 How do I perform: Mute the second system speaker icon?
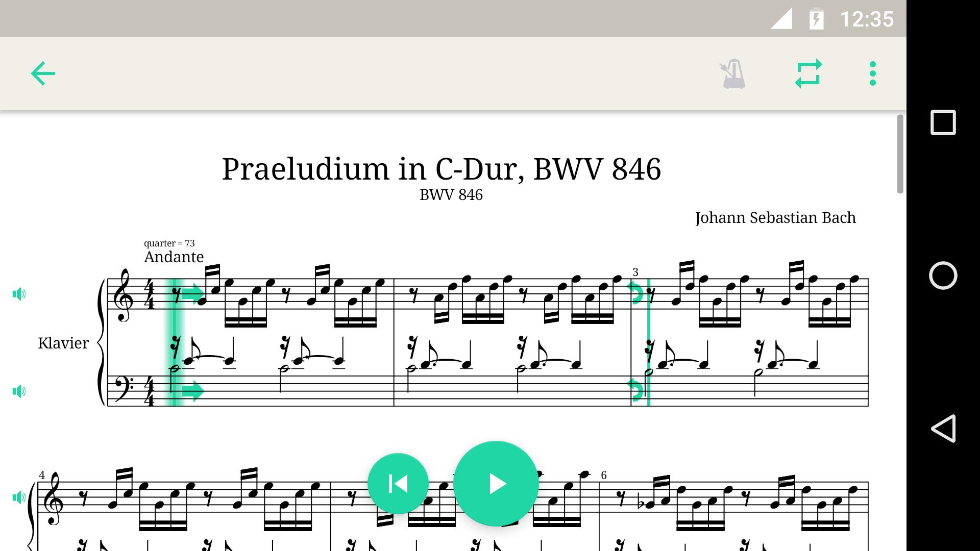pos(19,497)
